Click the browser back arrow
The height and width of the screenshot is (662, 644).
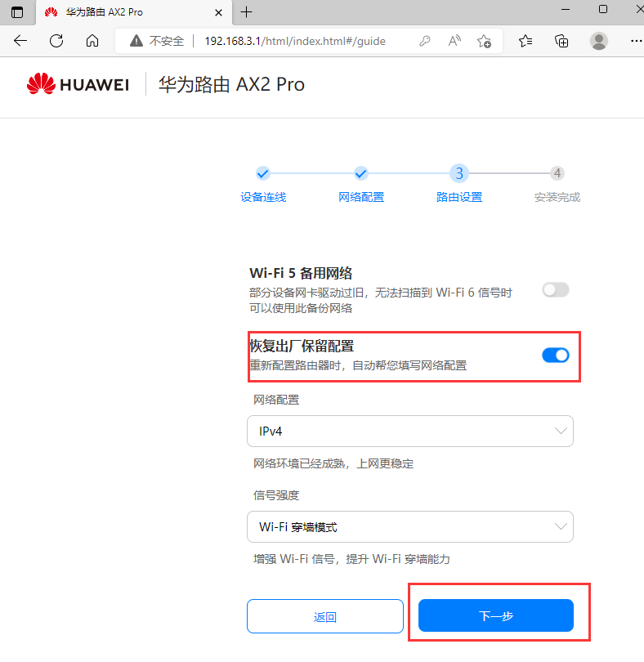[x=20, y=41]
